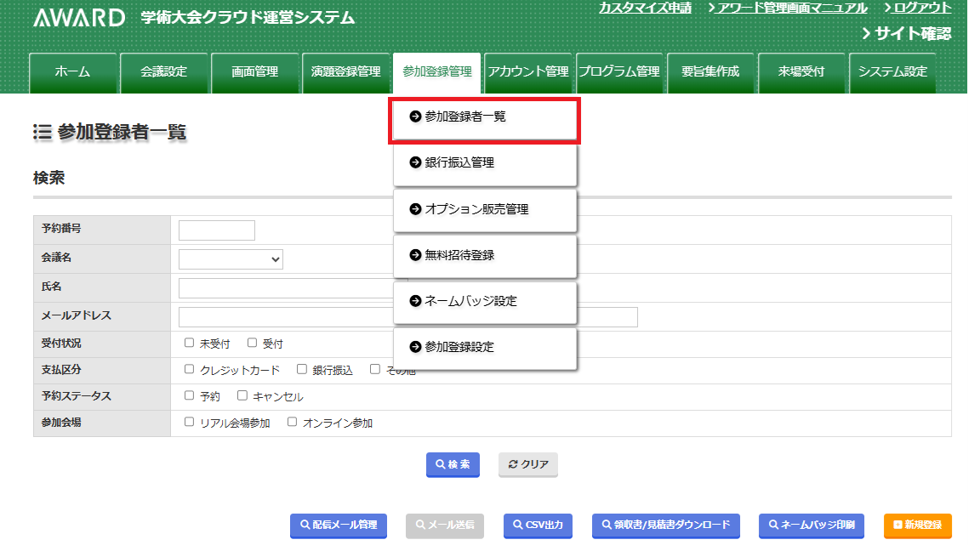Click the 検索 search button
980x551 pixels.
coord(453,464)
